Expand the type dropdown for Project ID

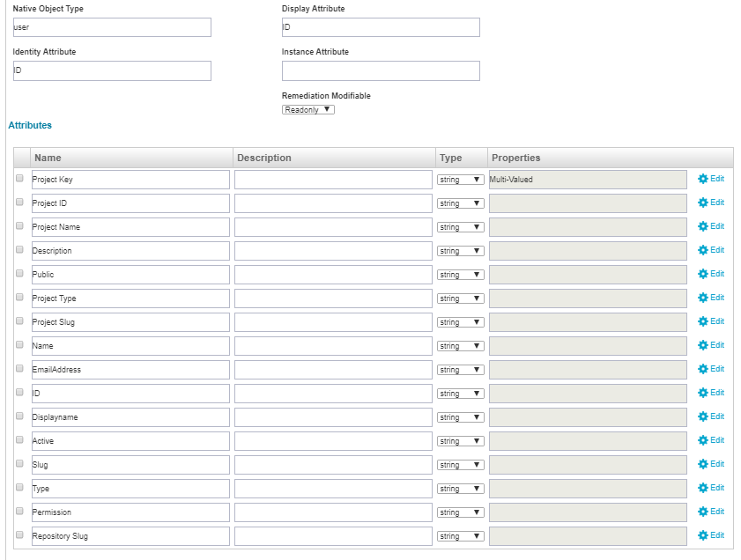coord(461,203)
